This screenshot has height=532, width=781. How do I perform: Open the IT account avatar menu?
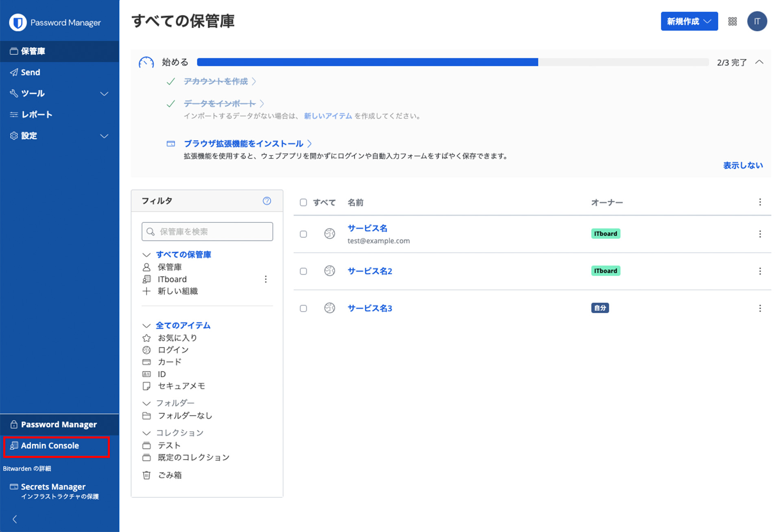(x=757, y=22)
